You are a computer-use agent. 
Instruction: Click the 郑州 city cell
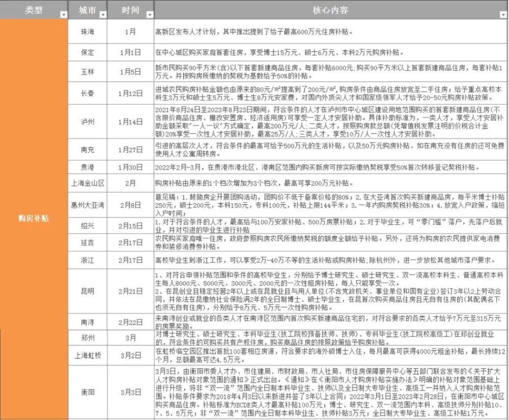pos(88,338)
